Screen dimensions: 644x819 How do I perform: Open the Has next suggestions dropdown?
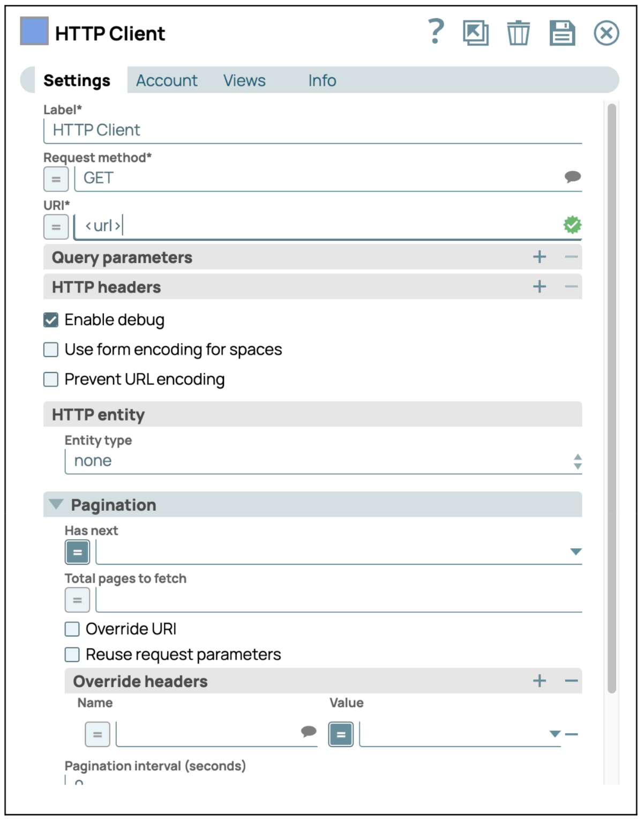576,552
